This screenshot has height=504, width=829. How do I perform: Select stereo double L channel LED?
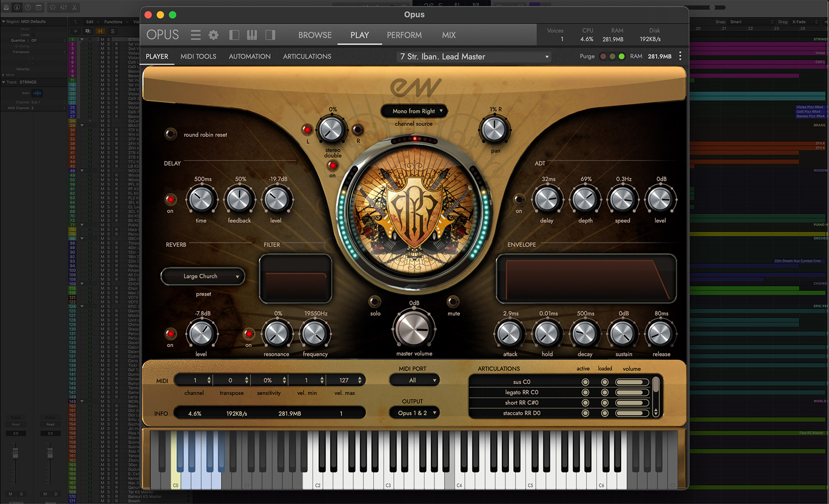[x=307, y=130]
